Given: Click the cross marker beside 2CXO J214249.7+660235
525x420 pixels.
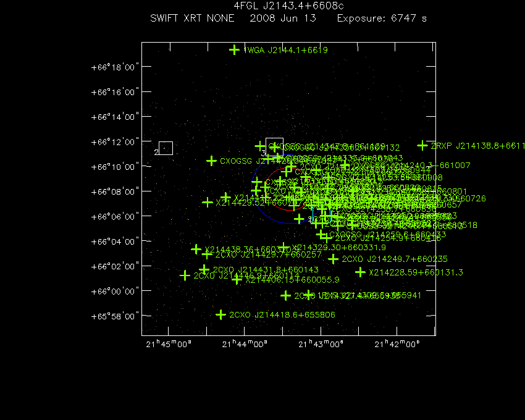Looking at the screenshot, I should tap(333, 259).
